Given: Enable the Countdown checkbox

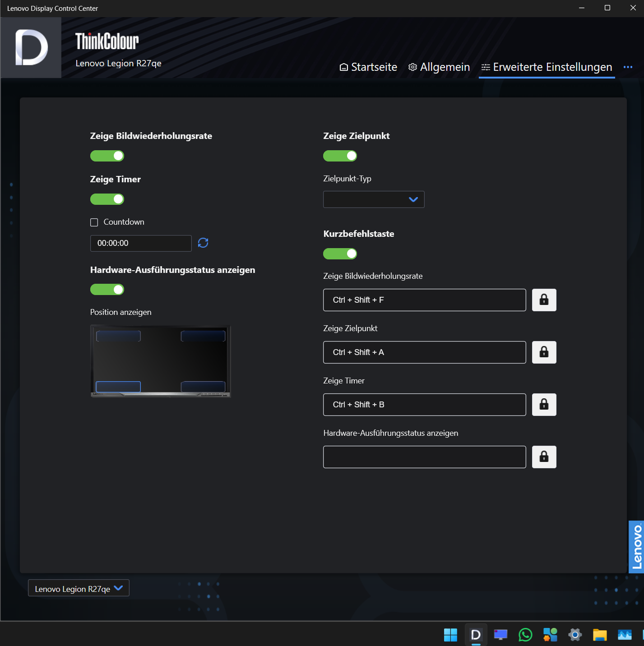Looking at the screenshot, I should pyautogui.click(x=94, y=222).
